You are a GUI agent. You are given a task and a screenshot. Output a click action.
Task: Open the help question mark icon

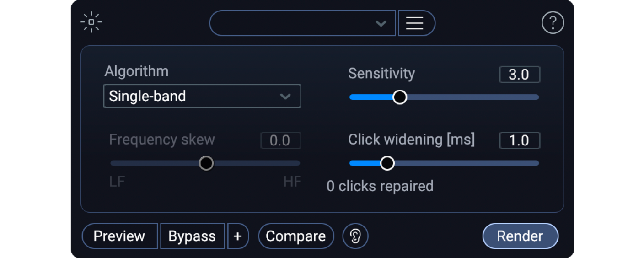(553, 22)
